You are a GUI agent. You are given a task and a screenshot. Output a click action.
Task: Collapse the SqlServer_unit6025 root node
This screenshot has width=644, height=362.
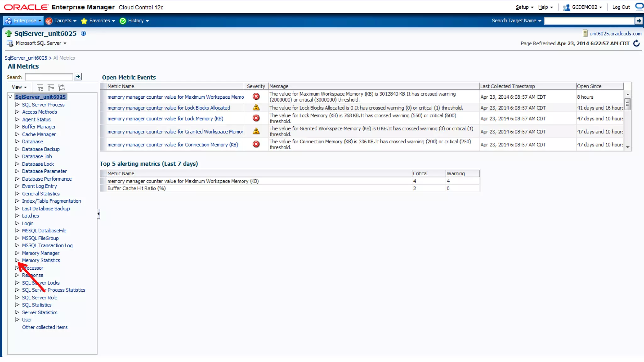click(x=10, y=97)
